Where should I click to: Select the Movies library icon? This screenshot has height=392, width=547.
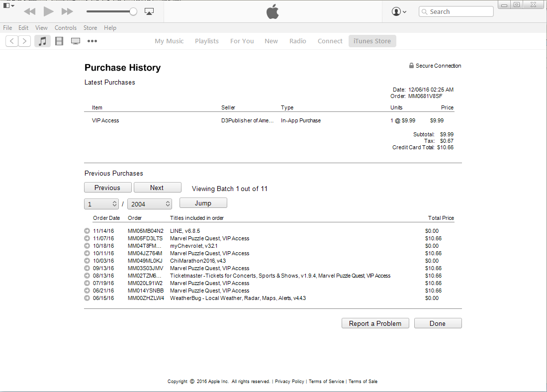[59, 41]
